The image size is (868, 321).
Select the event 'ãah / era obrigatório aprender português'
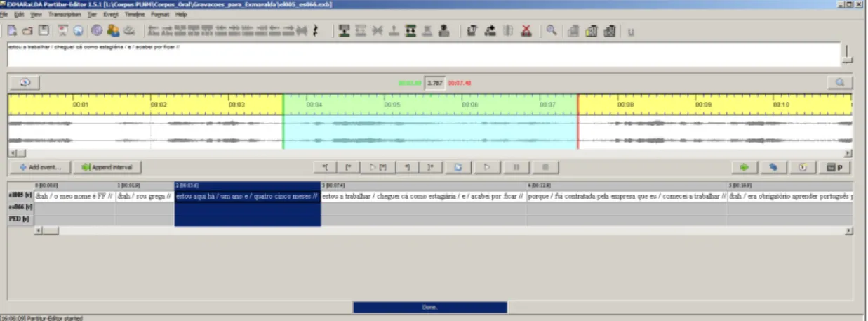[790, 197]
